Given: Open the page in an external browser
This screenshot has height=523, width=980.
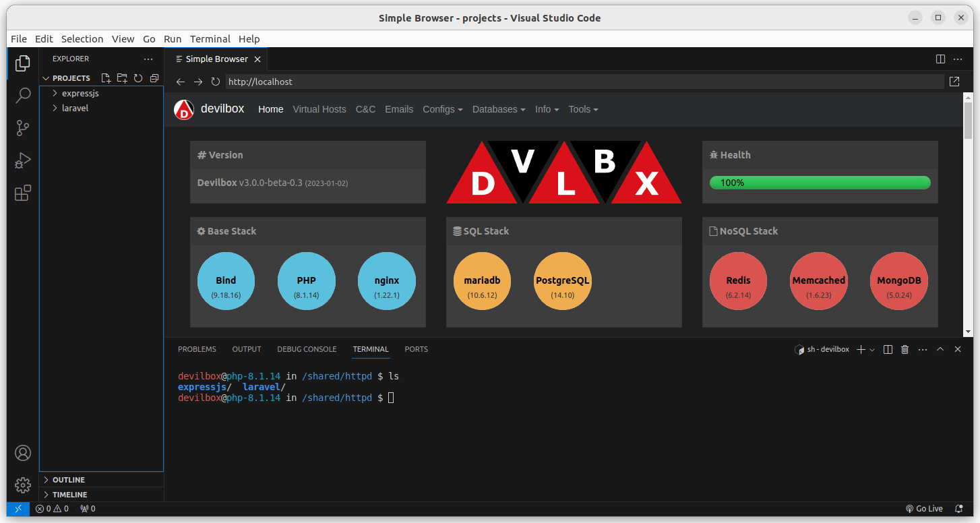Looking at the screenshot, I should click(954, 81).
